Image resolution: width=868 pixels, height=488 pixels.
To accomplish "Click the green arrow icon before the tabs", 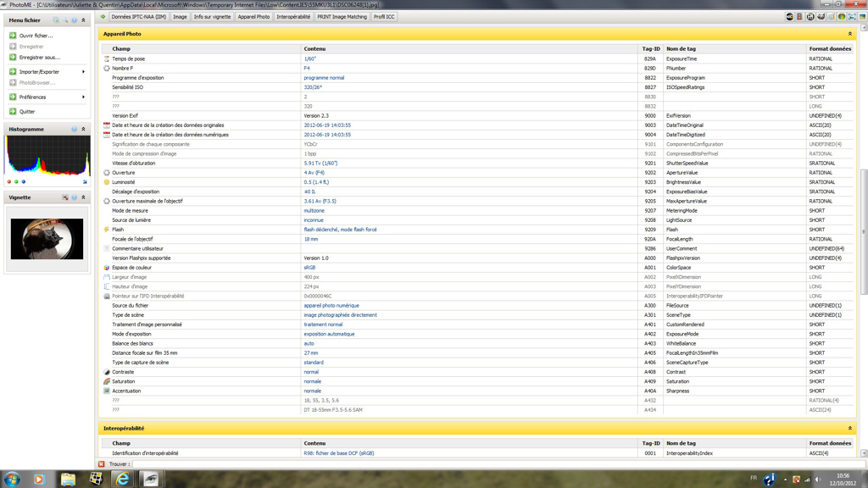I will tap(103, 17).
